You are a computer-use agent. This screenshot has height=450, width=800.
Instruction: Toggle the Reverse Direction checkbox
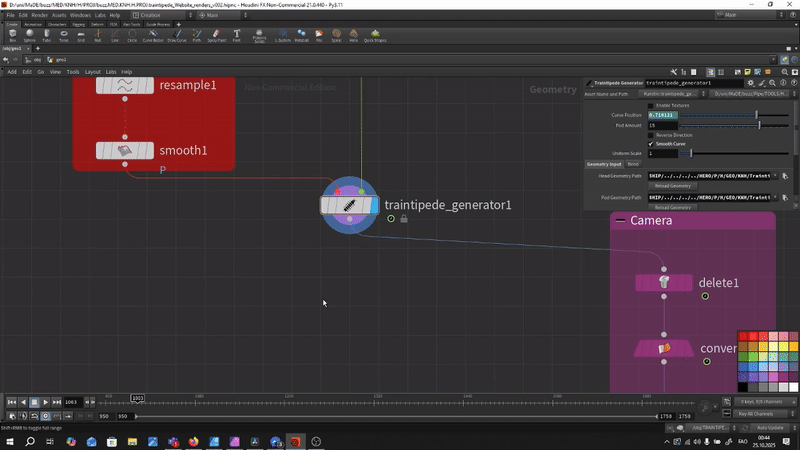coord(651,135)
